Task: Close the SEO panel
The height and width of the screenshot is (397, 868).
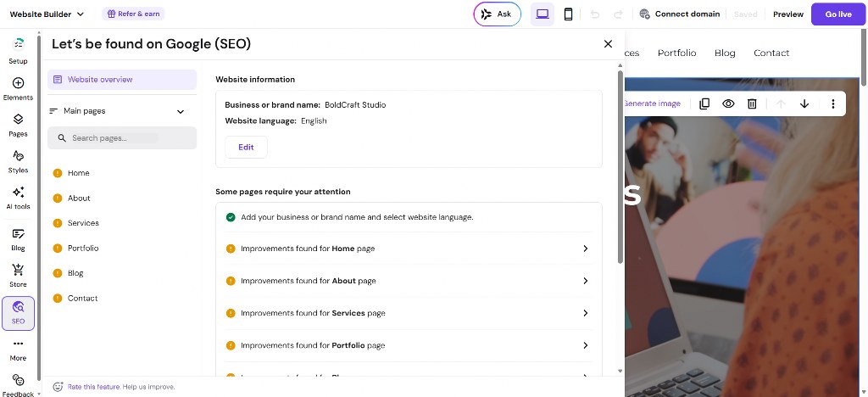Action: 608,44
